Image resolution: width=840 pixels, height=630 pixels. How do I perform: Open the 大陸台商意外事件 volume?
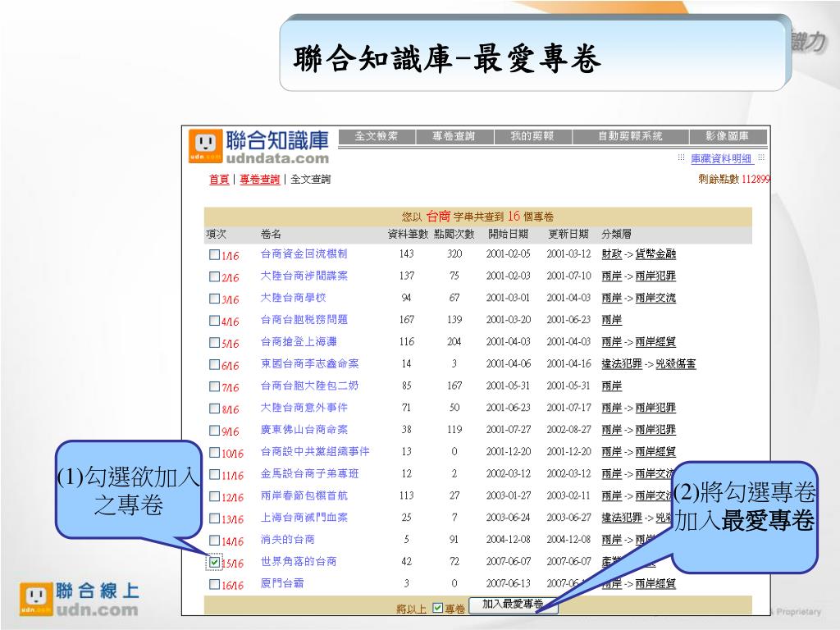304,408
